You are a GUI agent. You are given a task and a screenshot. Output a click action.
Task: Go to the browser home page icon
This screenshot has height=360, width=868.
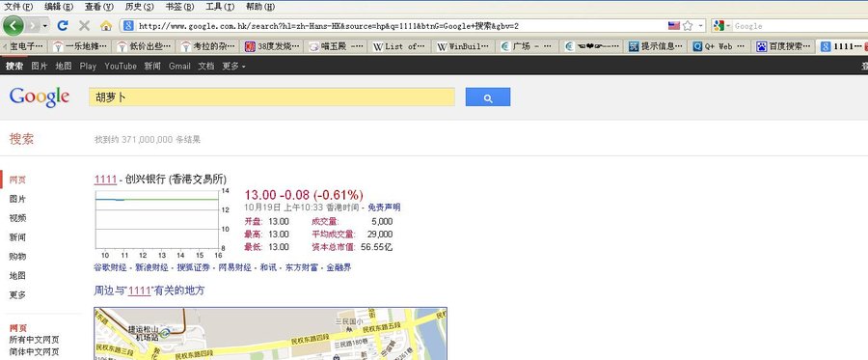(106, 25)
